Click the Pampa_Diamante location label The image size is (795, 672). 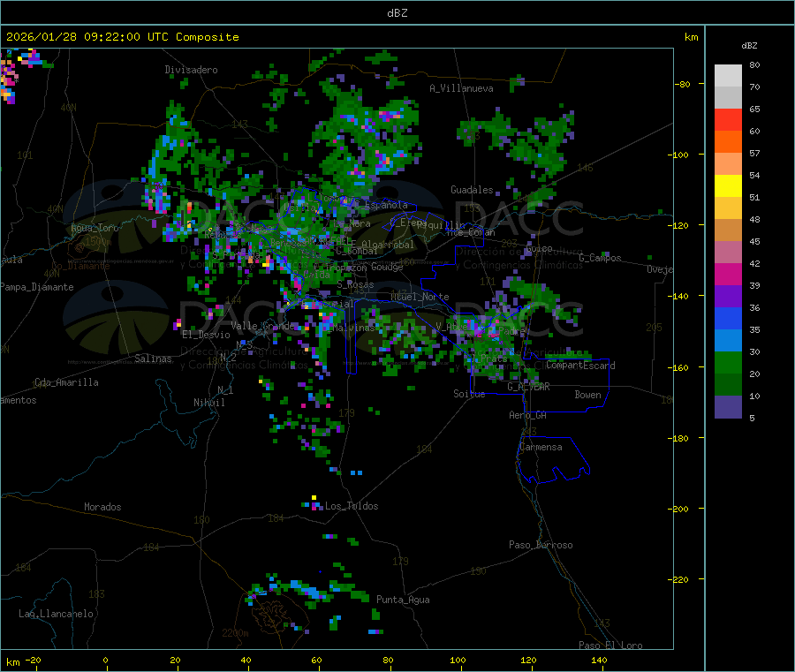click(36, 287)
